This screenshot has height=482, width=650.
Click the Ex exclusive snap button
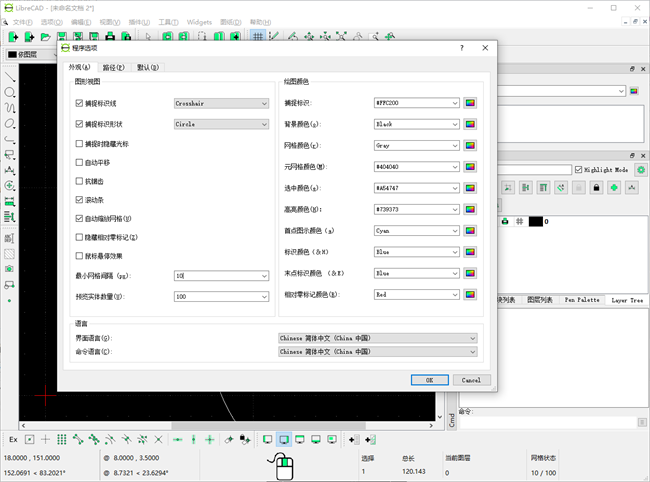tap(13, 439)
